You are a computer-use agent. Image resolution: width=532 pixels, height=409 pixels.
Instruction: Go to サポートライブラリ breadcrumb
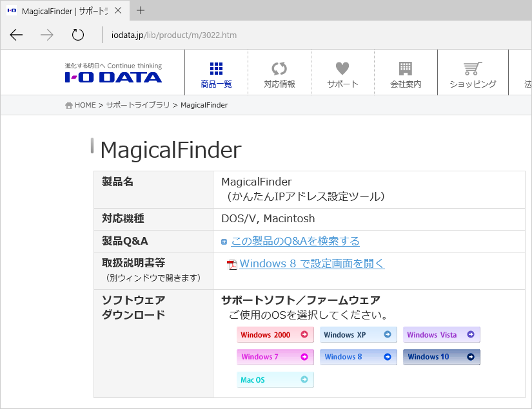point(138,106)
